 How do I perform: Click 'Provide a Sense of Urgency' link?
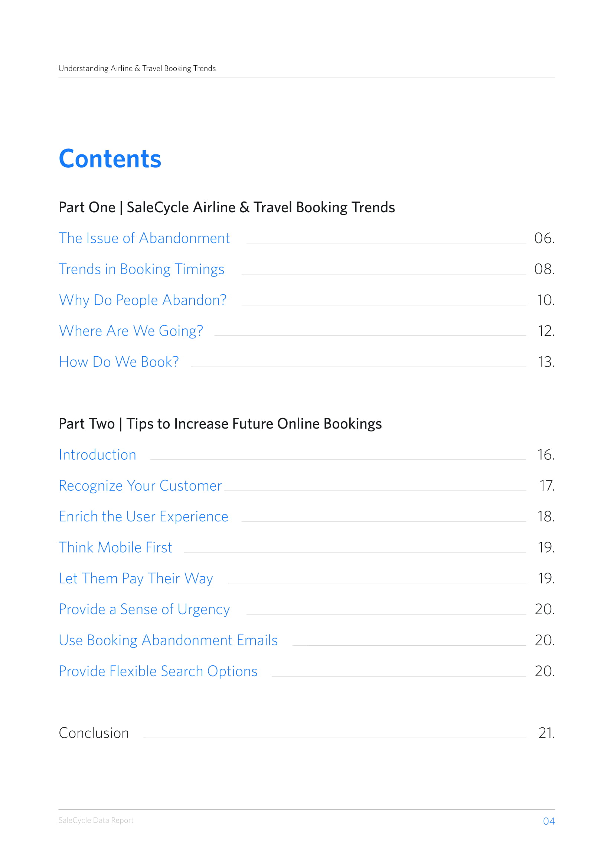pos(144,609)
